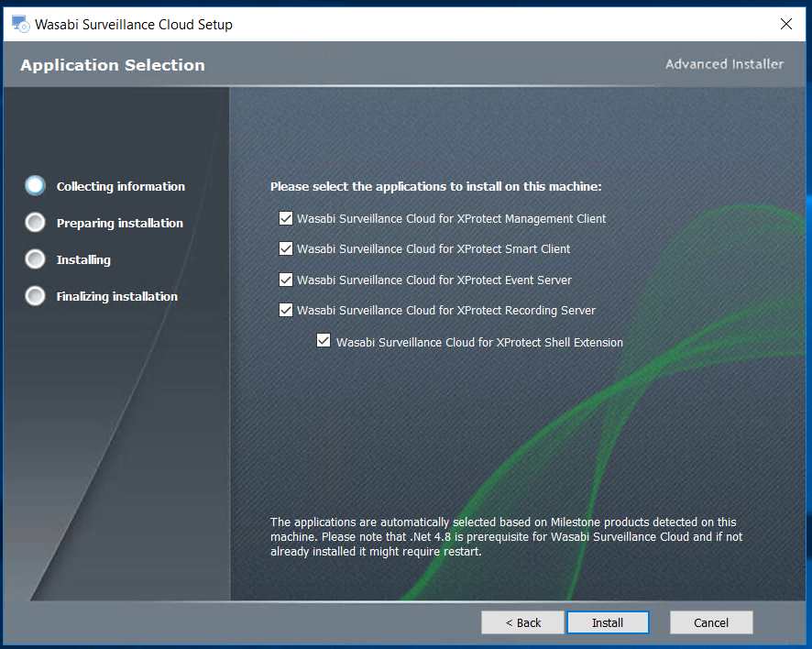812x649 pixels.
Task: Click the Collecting information step indicator
Action: click(35, 185)
